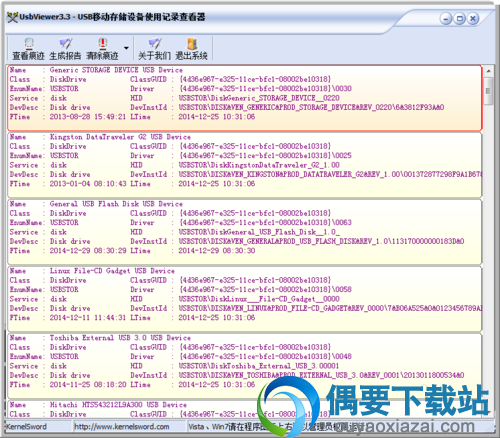Open the dropdown arrow next to 清除痕迹
Image resolution: width=500 pixels, height=438 pixels.
[x=126, y=48]
